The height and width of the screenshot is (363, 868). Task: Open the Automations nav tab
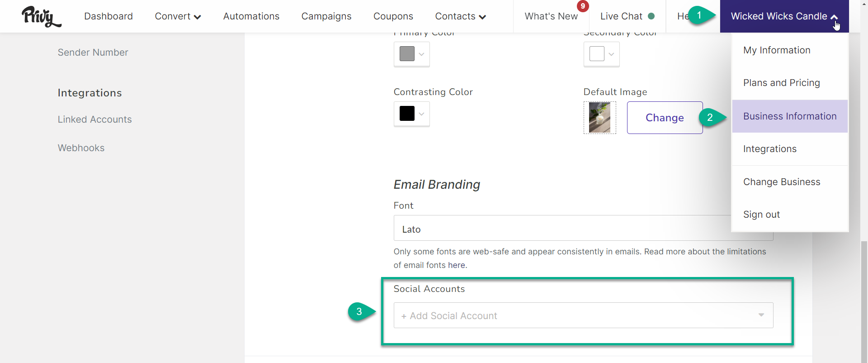pos(251,16)
